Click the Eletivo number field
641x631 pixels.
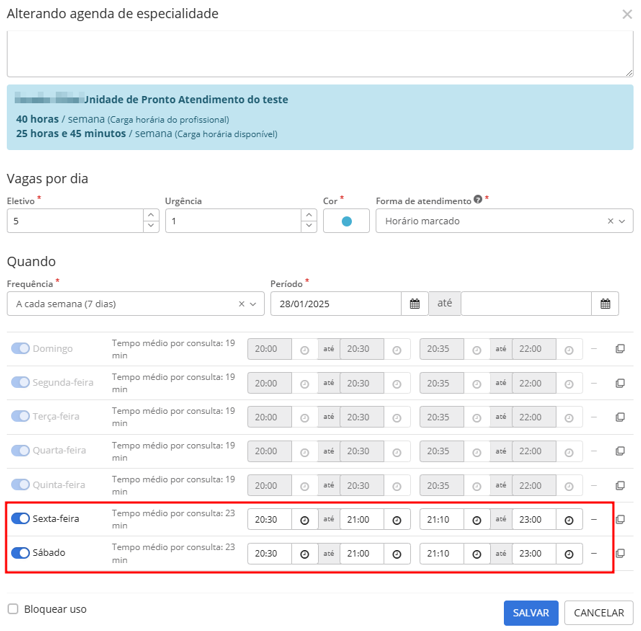(75, 221)
